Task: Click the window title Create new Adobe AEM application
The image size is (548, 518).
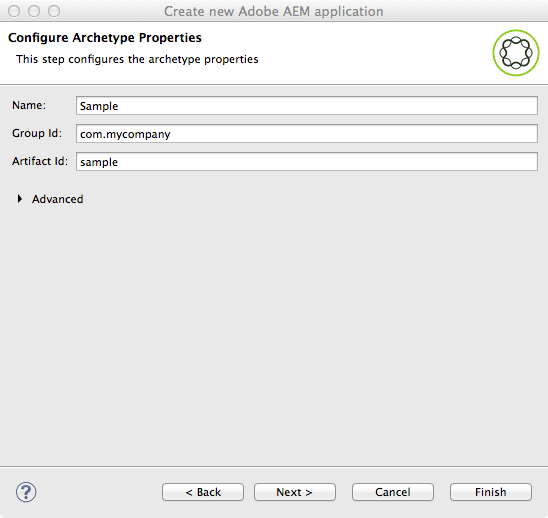Action: coord(274,12)
